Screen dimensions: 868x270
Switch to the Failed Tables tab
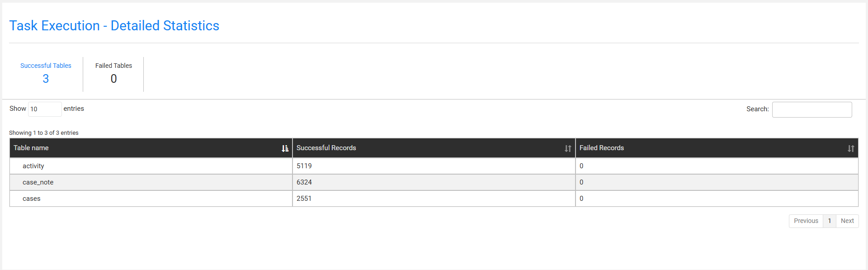click(x=113, y=73)
